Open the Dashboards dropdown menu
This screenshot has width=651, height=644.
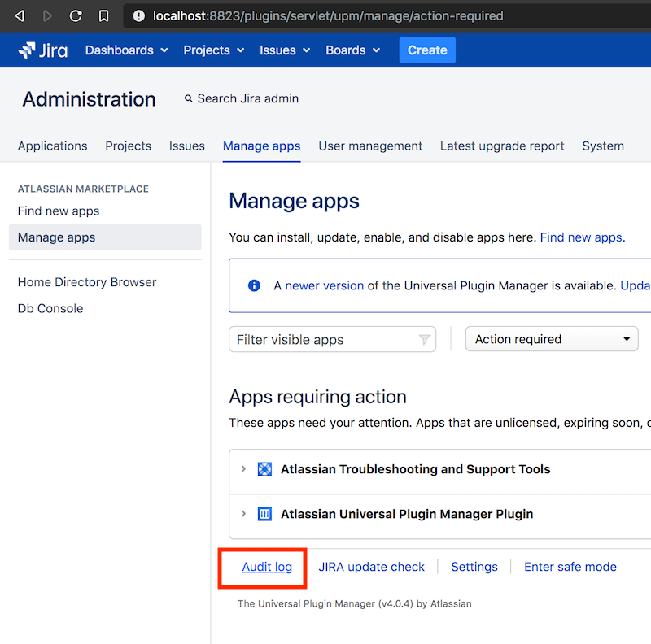click(x=126, y=50)
